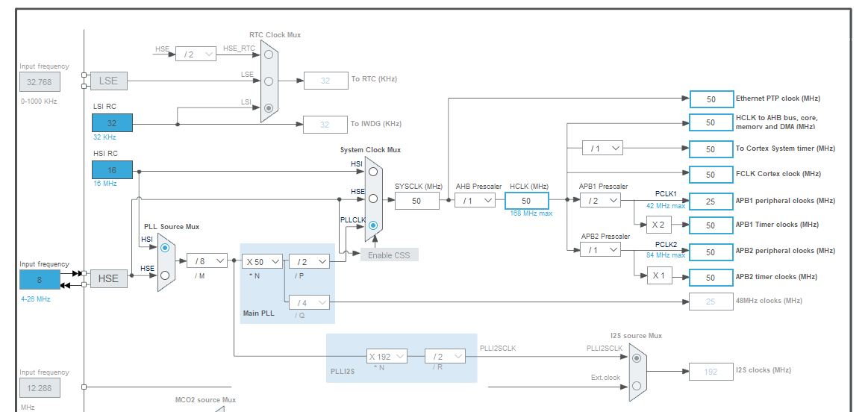
Task: Open the PLLI2S /2 R divider dropdown
Action: point(445,356)
